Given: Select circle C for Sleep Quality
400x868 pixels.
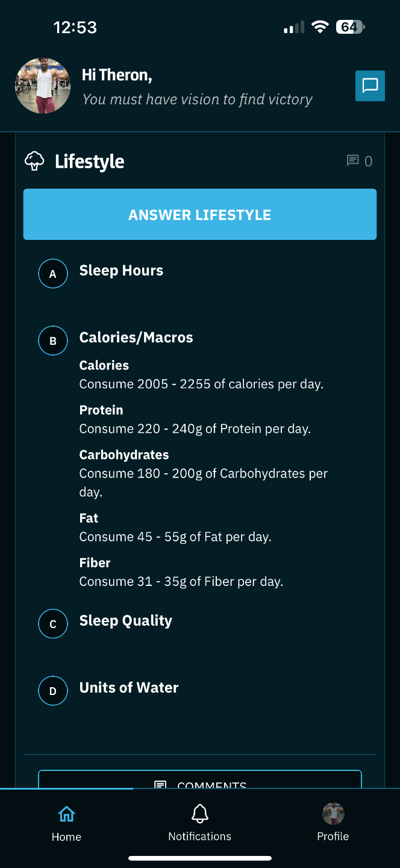Looking at the screenshot, I should pos(53,624).
